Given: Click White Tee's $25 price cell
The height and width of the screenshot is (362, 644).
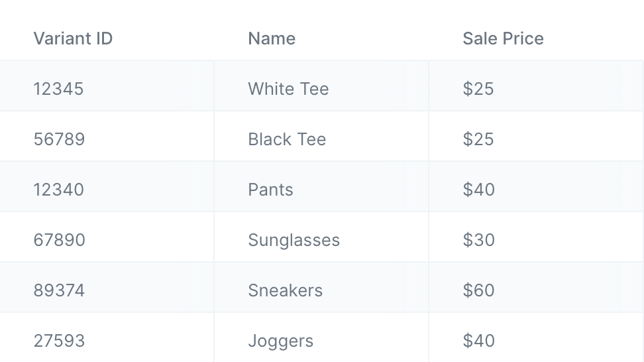Looking at the screenshot, I should pos(536,86).
